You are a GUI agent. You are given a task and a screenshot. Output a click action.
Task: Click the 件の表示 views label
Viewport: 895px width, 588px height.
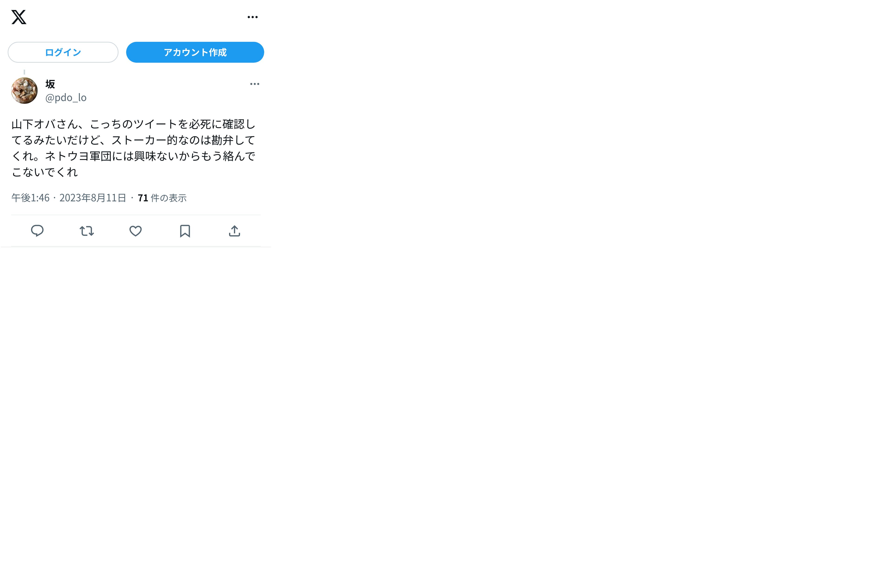pyautogui.click(x=168, y=198)
